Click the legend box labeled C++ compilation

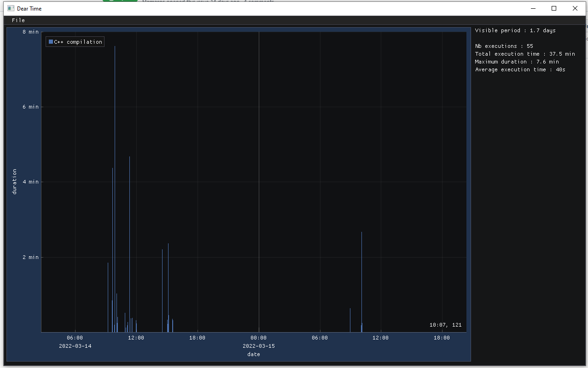tap(75, 41)
